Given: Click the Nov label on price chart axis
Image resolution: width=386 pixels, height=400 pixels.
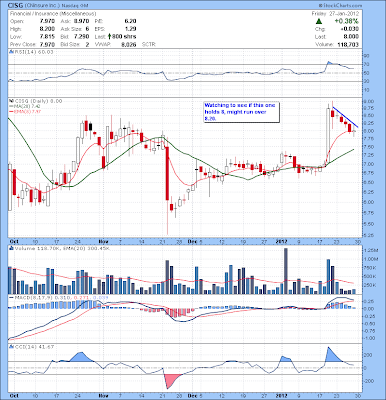Looking at the screenshot, I should (x=104, y=240).
